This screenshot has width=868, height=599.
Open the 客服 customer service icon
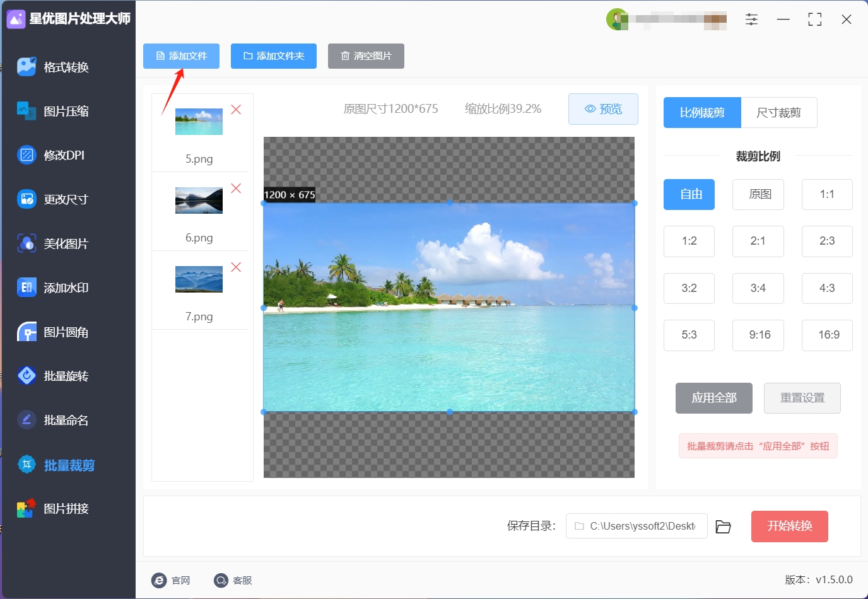(x=221, y=580)
